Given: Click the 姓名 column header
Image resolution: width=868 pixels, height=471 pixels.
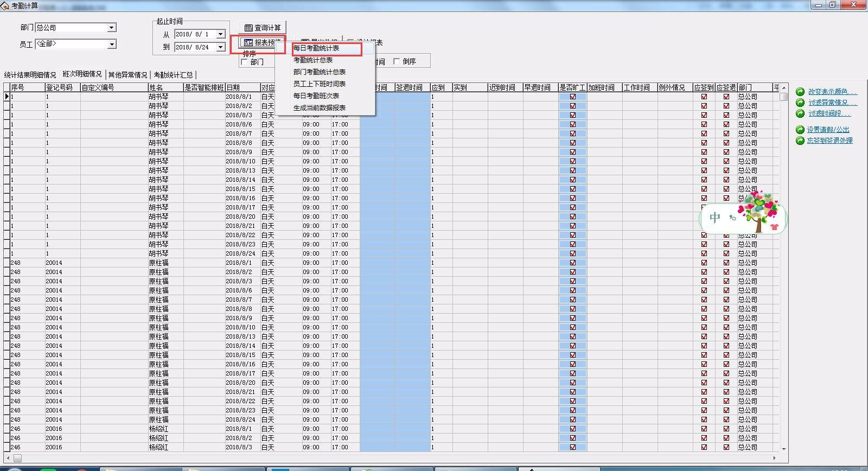Looking at the screenshot, I should (165, 87).
